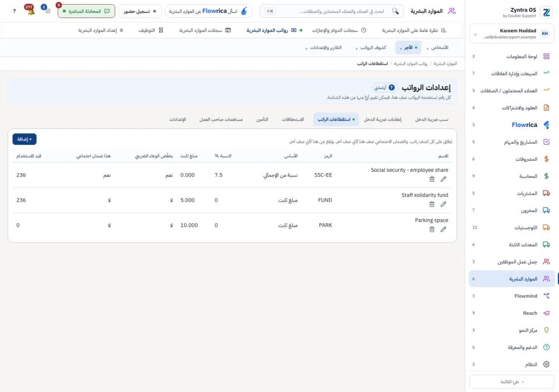The height and width of the screenshot is (392, 559).
Task: Open المبيعات وإدارة العلاقات in sidebar
Action: [x=512, y=73]
